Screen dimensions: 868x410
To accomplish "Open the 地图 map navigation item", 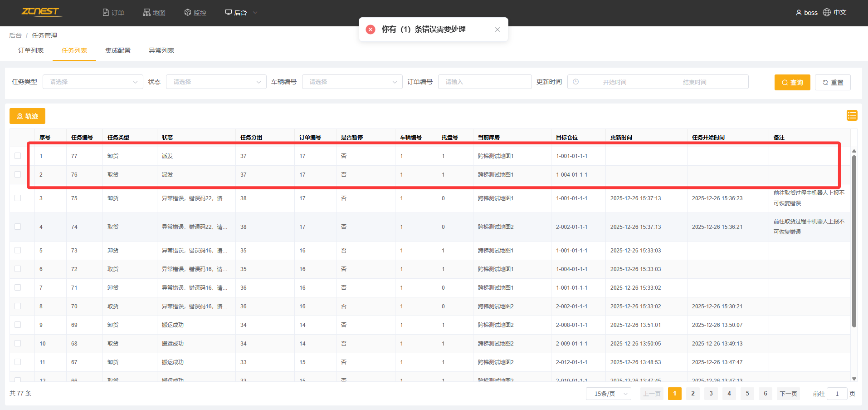I will pyautogui.click(x=154, y=13).
